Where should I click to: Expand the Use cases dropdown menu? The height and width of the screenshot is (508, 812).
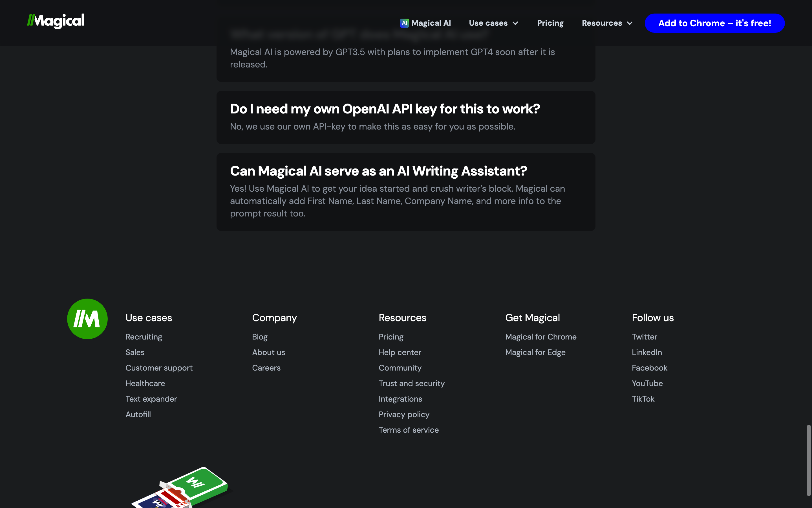(494, 23)
